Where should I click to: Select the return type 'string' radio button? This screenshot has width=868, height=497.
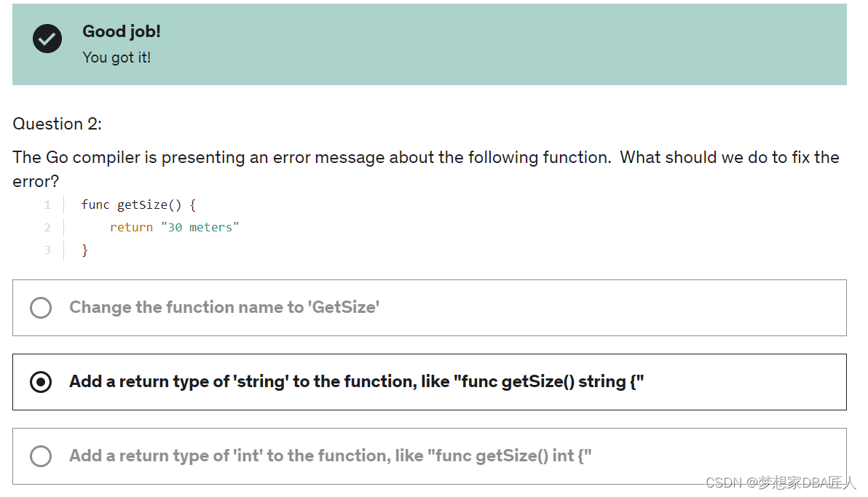coord(41,382)
